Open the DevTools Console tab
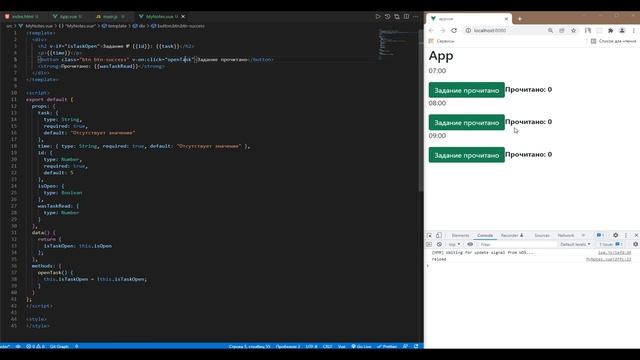The image size is (640, 360). [x=485, y=236]
